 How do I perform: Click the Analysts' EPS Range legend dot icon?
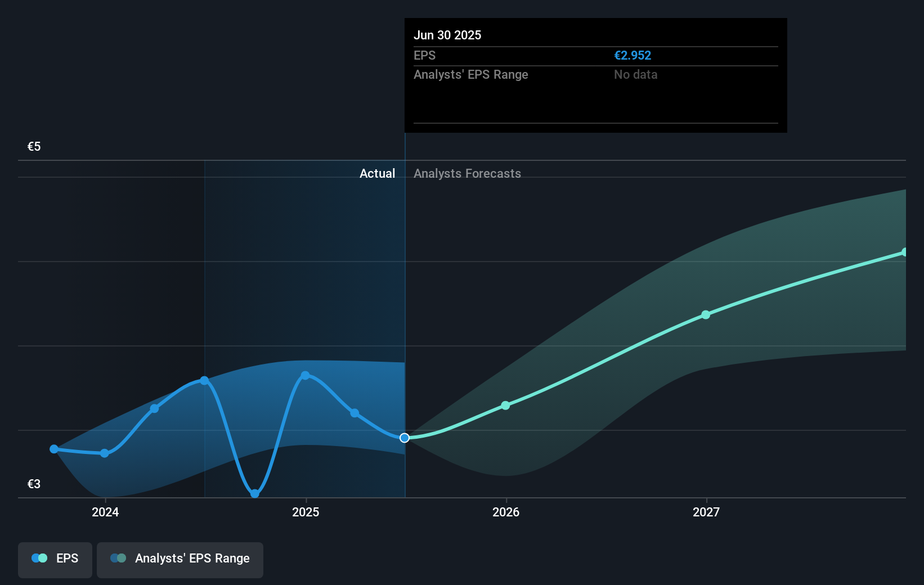point(118,557)
